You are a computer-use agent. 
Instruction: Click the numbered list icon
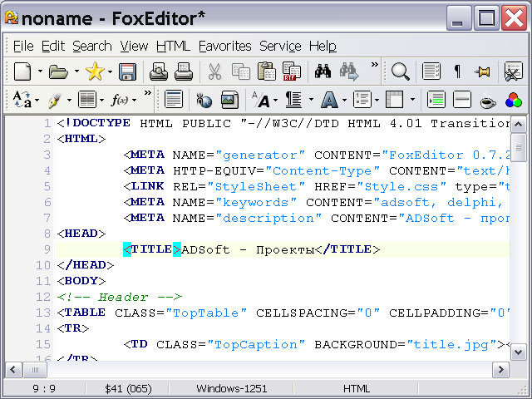tap(362, 100)
